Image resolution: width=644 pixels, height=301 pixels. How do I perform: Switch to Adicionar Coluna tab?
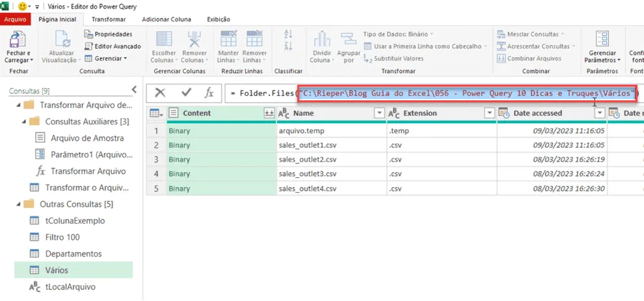tap(167, 20)
